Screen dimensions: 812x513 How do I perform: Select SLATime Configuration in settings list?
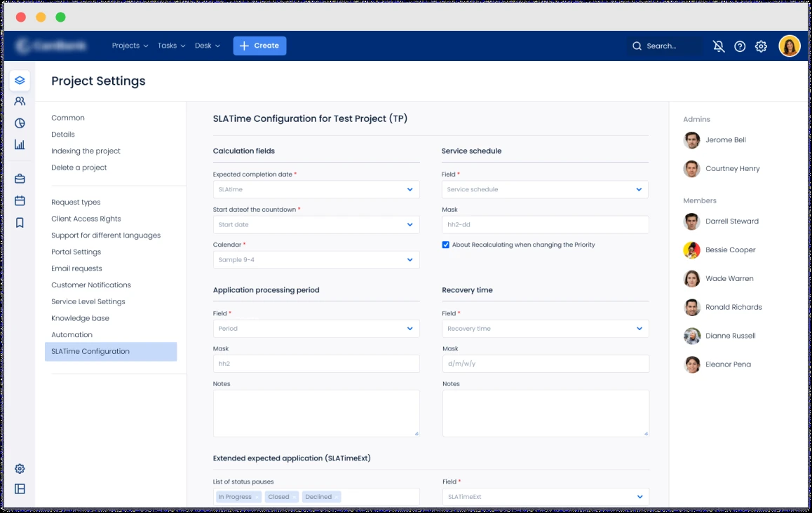pos(111,352)
